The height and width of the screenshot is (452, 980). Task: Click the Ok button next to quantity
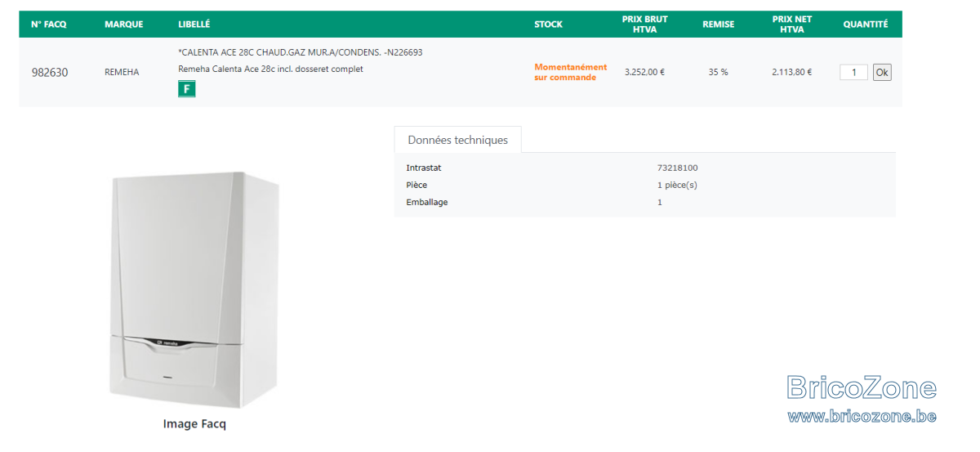click(x=882, y=72)
